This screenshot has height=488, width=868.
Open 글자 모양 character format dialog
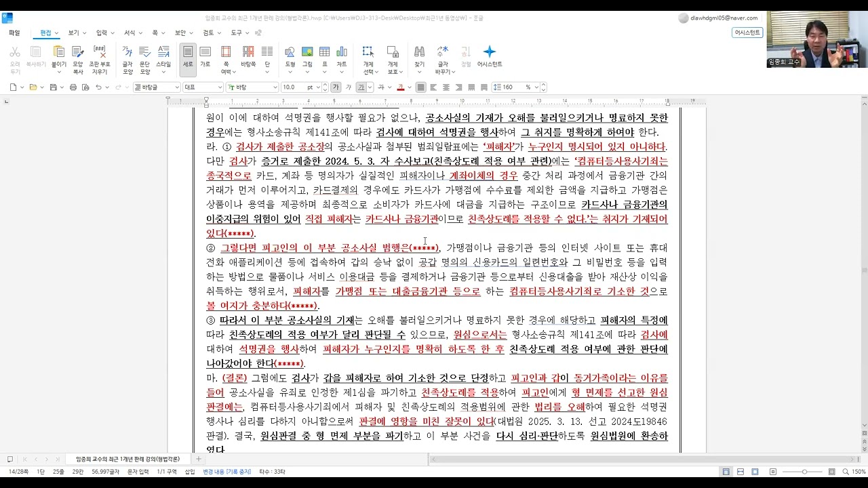127,52
